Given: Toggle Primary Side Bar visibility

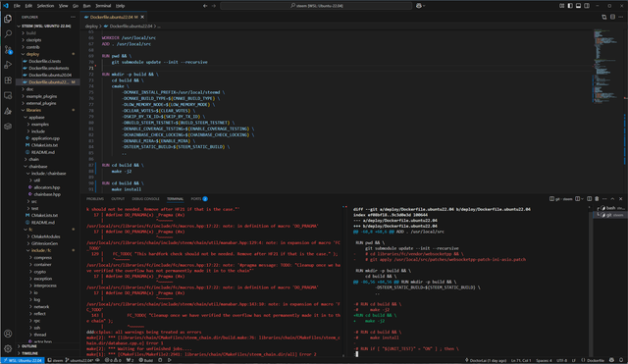Looking at the screenshot, I should point(570,6).
